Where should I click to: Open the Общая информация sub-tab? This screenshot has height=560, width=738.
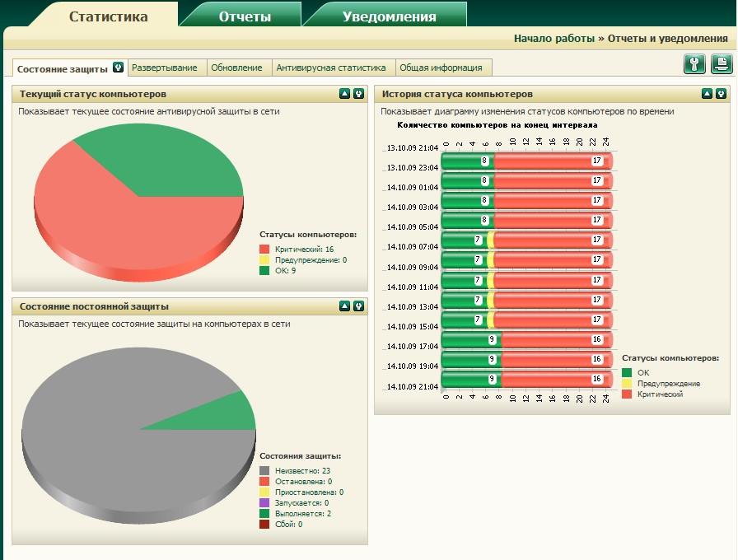441,68
